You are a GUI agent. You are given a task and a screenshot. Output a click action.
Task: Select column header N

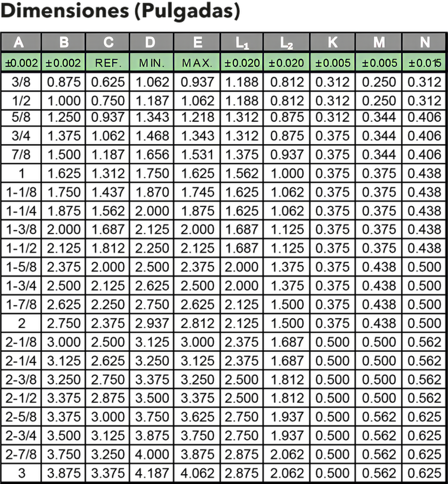pos(424,42)
